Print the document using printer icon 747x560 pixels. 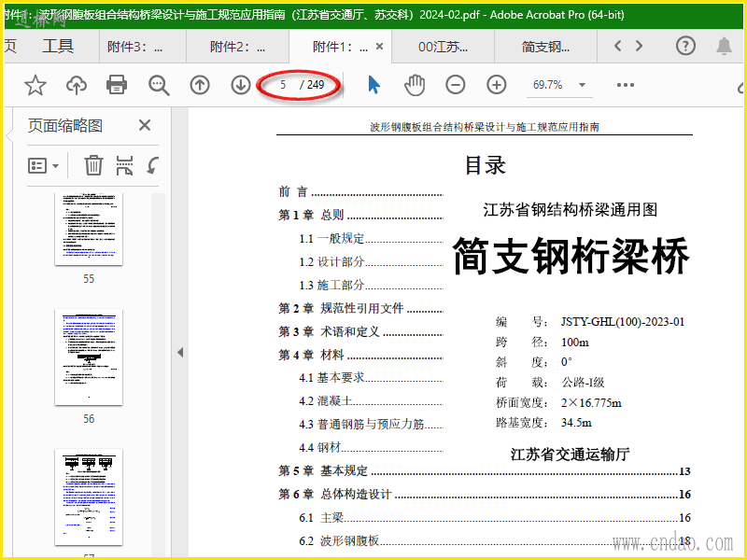point(117,85)
